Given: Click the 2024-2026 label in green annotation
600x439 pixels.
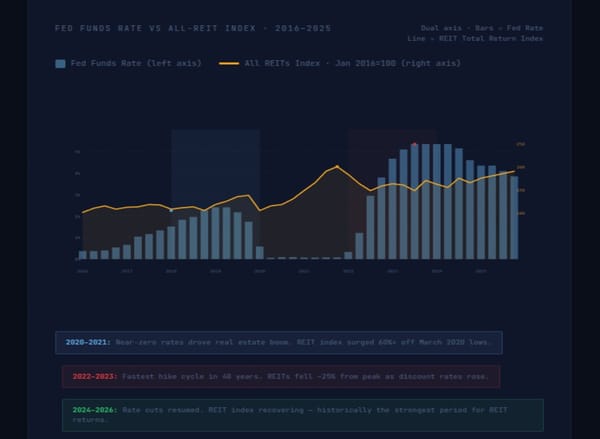Looking at the screenshot, I should [93, 409].
